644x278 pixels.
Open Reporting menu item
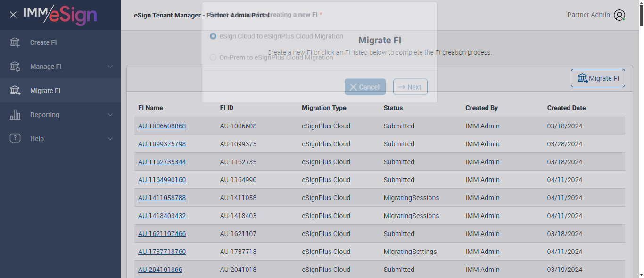coord(60,115)
